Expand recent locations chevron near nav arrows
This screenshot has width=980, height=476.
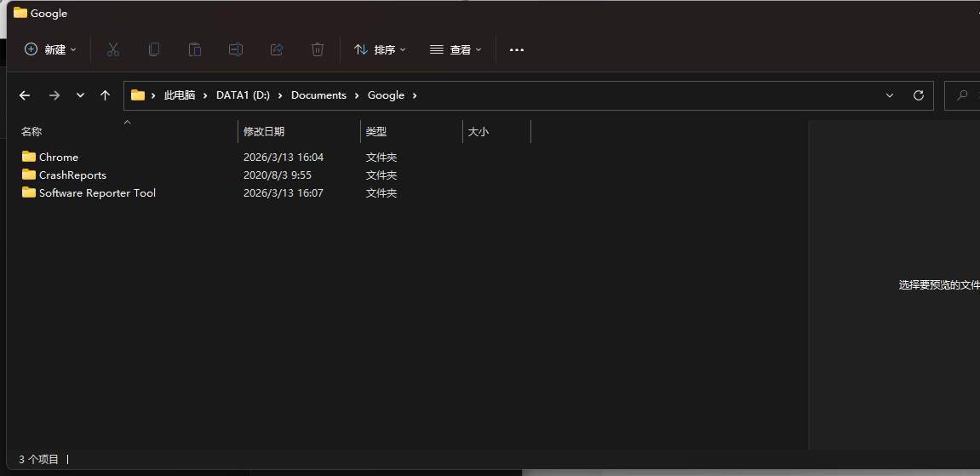(x=80, y=95)
